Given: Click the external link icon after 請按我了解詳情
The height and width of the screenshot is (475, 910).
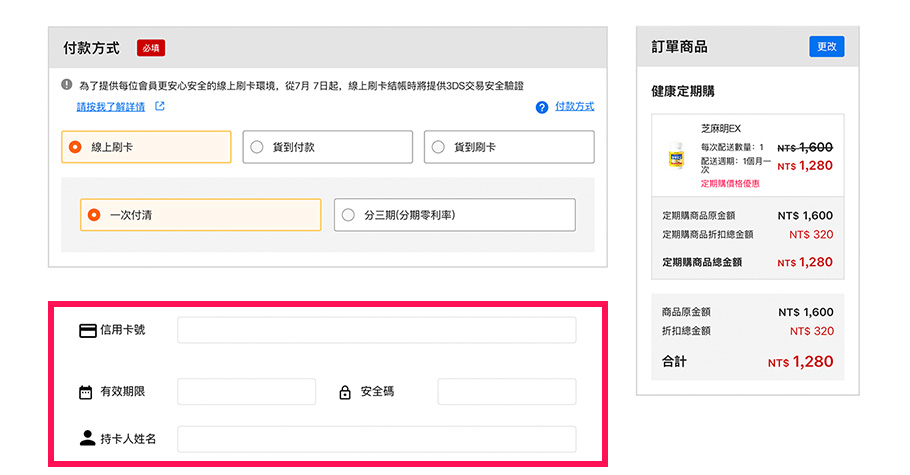Looking at the screenshot, I should [159, 106].
